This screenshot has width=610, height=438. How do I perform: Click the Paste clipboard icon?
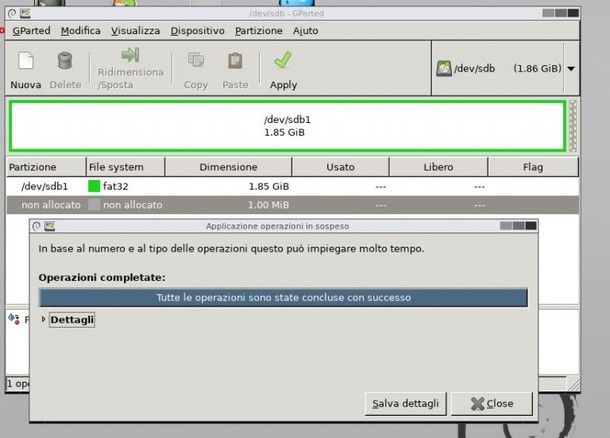235,60
